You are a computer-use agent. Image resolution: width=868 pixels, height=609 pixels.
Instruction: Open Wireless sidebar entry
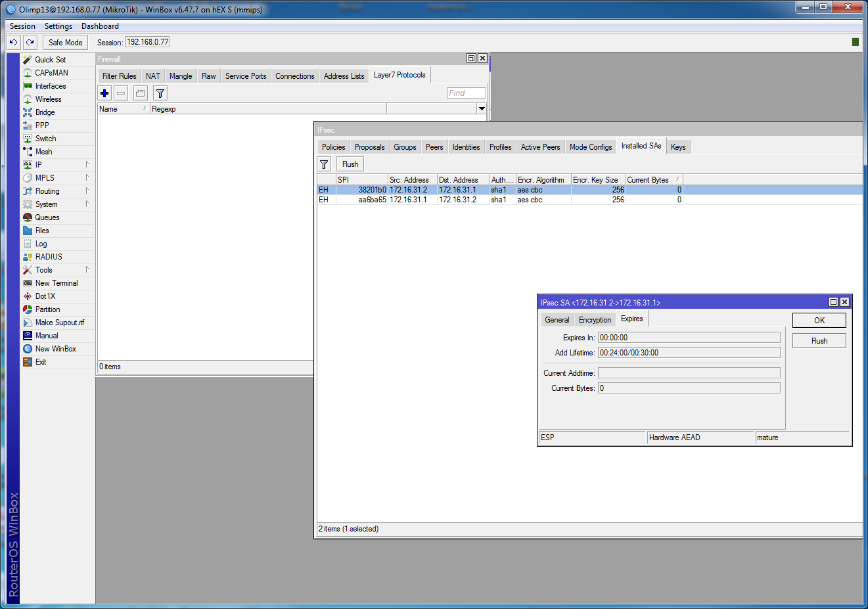point(48,99)
